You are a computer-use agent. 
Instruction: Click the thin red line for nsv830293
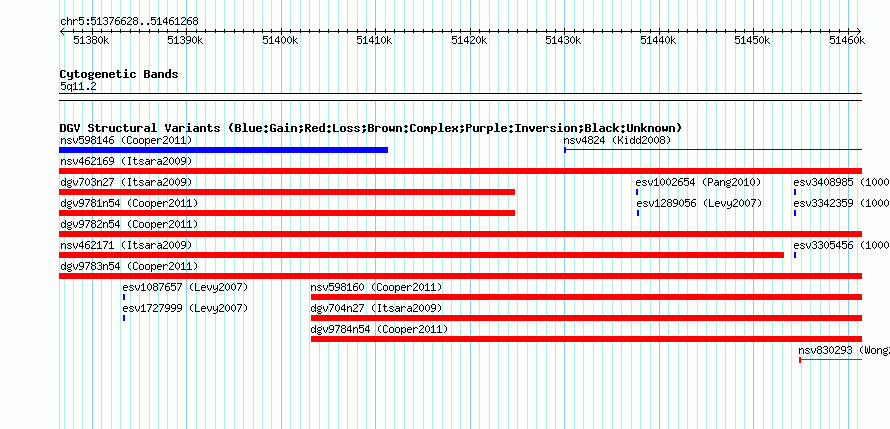pyautogui.click(x=830, y=360)
